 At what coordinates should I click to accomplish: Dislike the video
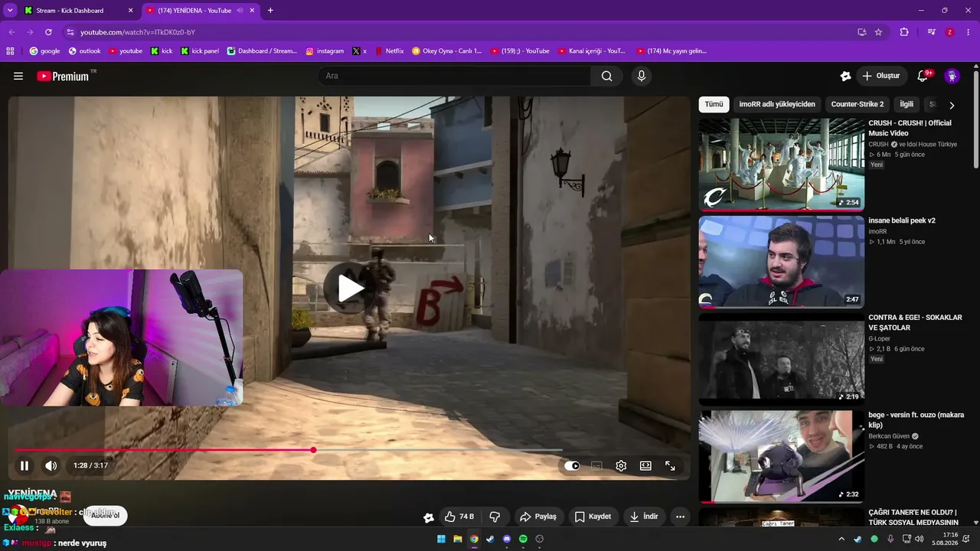tap(495, 517)
